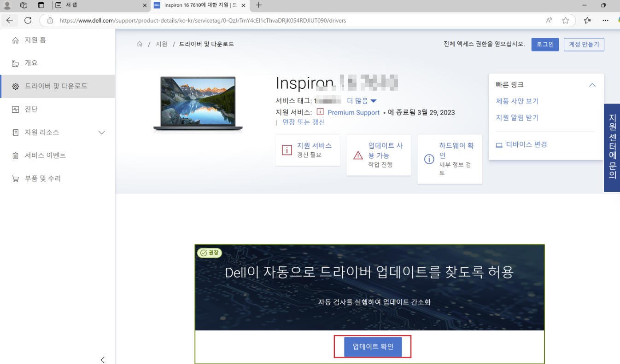
Task: Click the 진단 diagnostics icon
Action: [x=16, y=110]
